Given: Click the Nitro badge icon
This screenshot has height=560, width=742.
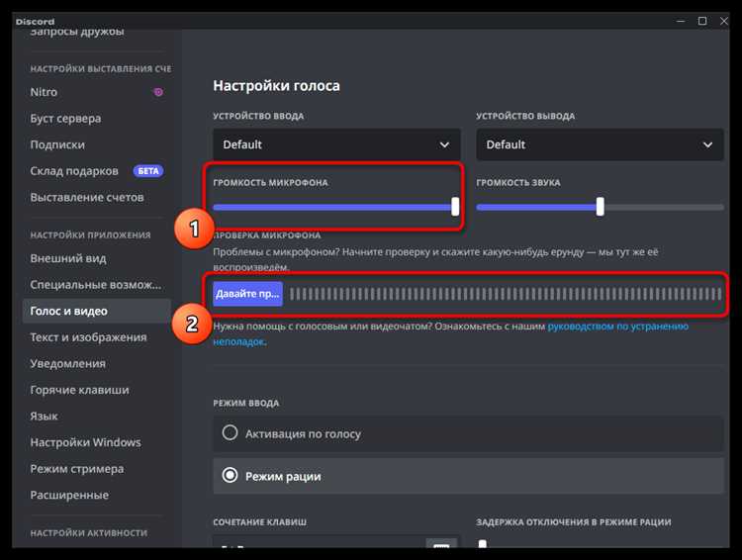Looking at the screenshot, I should [x=158, y=92].
